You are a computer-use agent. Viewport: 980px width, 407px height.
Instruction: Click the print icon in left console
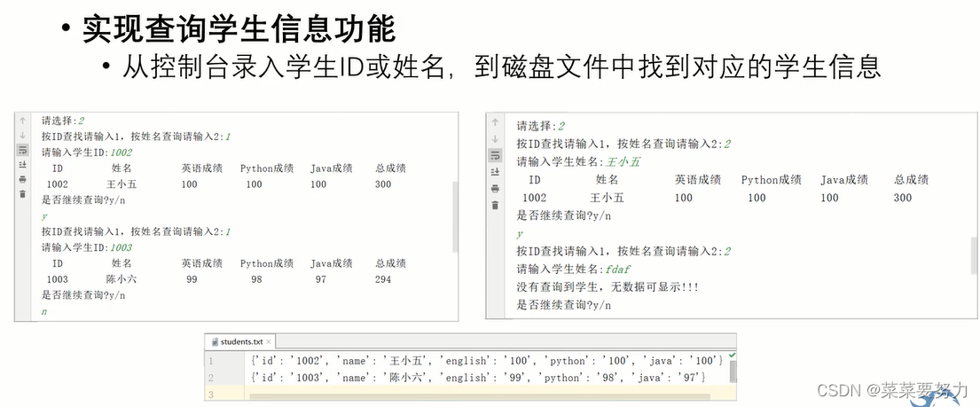[22, 179]
